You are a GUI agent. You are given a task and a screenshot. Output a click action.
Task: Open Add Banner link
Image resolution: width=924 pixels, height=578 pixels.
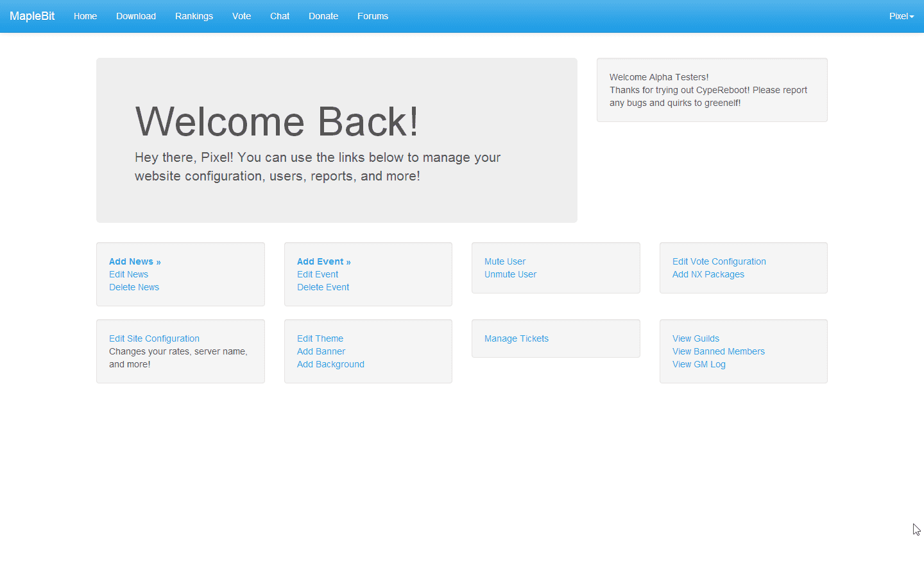pos(321,351)
